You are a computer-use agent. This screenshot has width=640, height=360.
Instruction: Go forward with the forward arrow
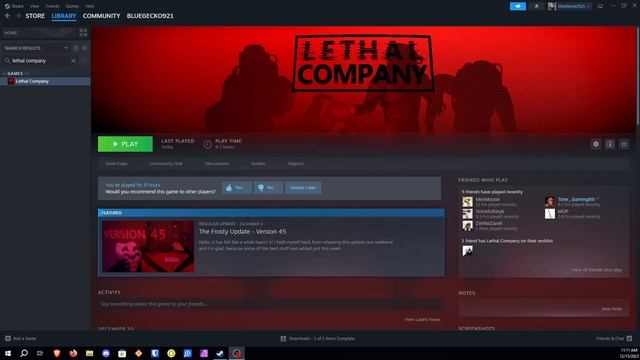(x=18, y=16)
